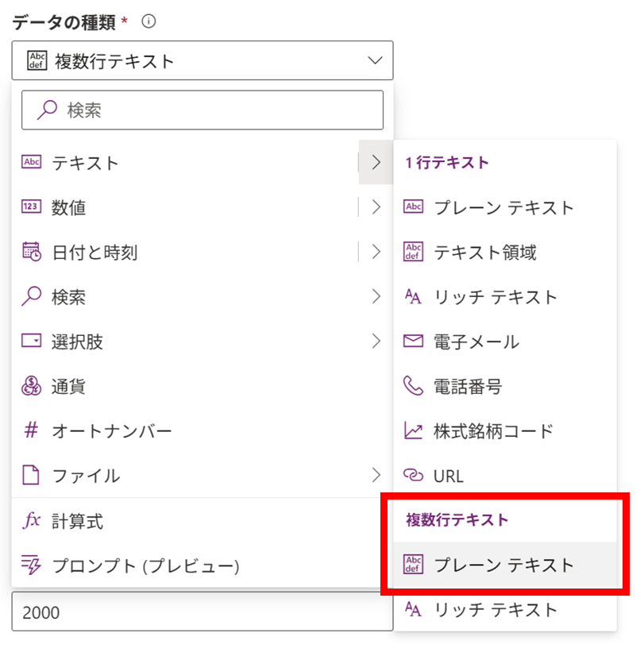Image resolution: width=644 pixels, height=656 pixels.
Task: Click the envelope icon for 電子メール
Action: point(414,342)
